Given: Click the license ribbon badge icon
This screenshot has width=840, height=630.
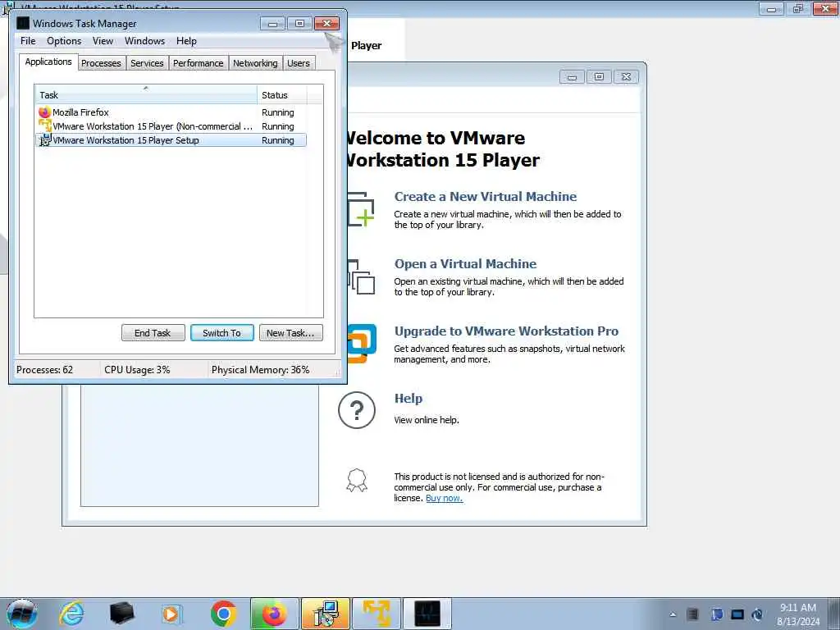Looking at the screenshot, I should click(357, 481).
